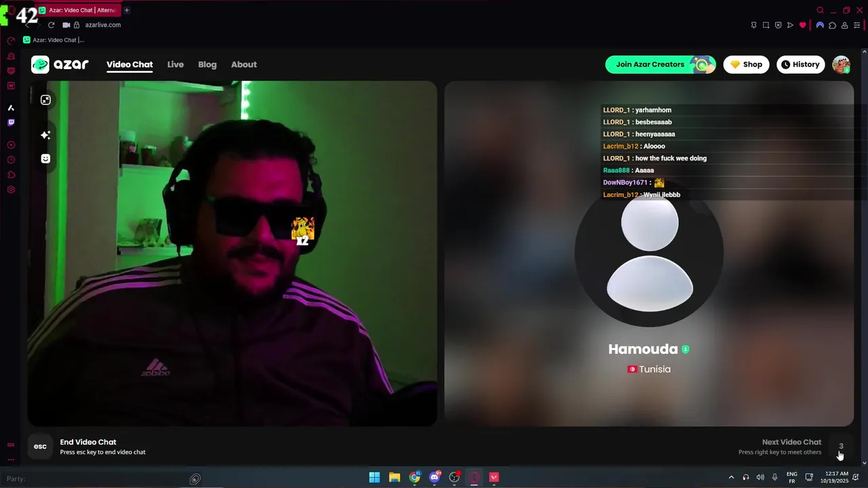Click the site lock icon

(x=77, y=25)
